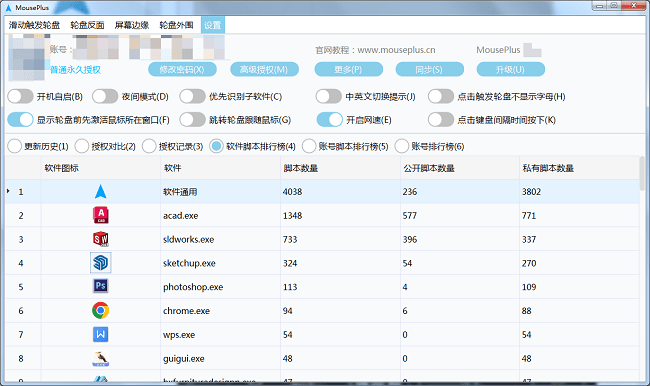Click the Chrome icon in row 6
This screenshot has height=386, width=650.
point(101,311)
